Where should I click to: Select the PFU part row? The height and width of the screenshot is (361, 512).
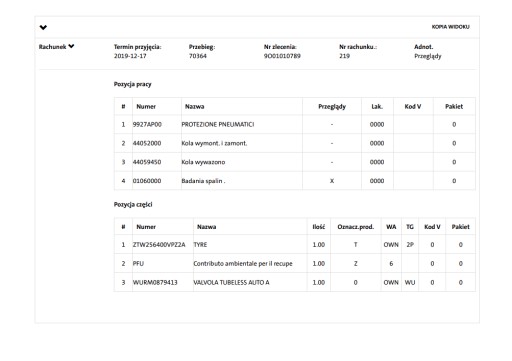click(295, 264)
